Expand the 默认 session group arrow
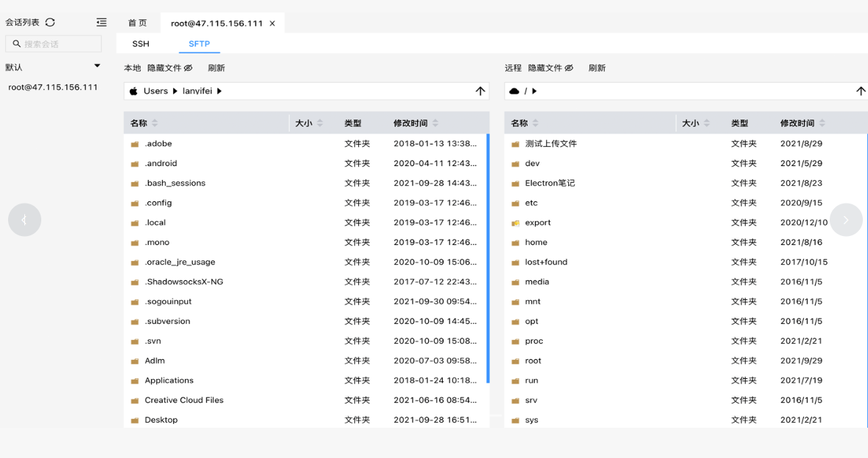868x458 pixels. pyautogui.click(x=97, y=66)
